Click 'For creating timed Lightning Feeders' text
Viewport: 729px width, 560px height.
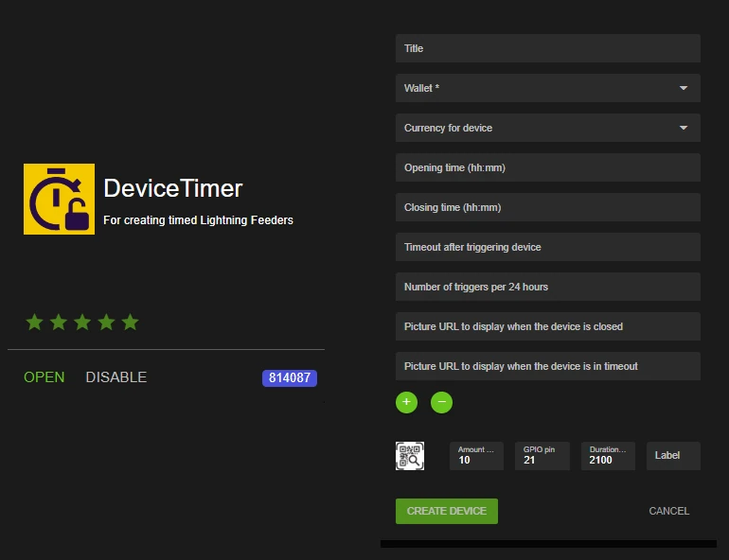[x=198, y=220]
